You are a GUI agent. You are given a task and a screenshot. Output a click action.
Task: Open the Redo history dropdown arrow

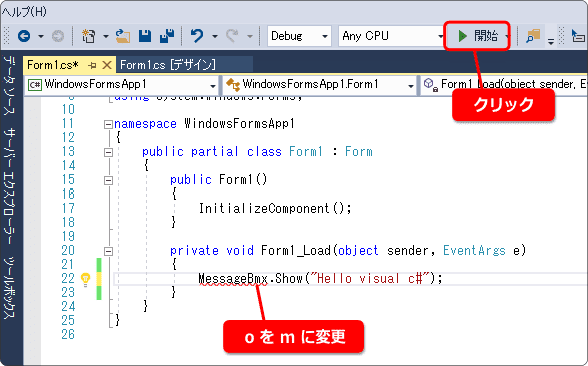[x=250, y=36]
